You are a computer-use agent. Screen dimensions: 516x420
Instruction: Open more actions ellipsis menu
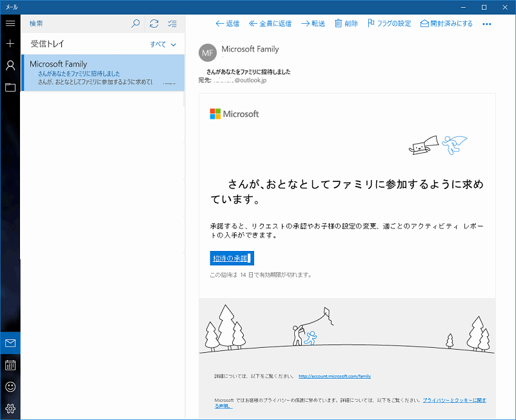tap(487, 24)
